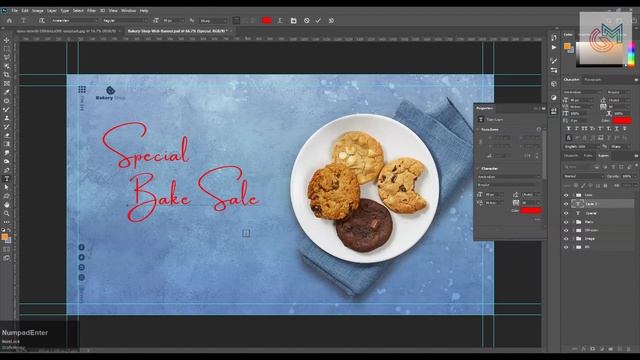Select the Path Selection tool

[7, 187]
